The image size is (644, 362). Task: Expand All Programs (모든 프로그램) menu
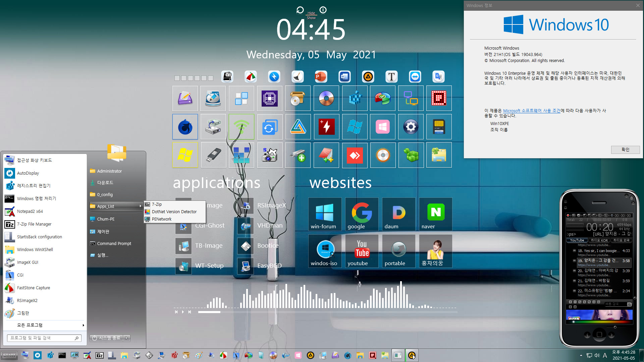(x=45, y=325)
